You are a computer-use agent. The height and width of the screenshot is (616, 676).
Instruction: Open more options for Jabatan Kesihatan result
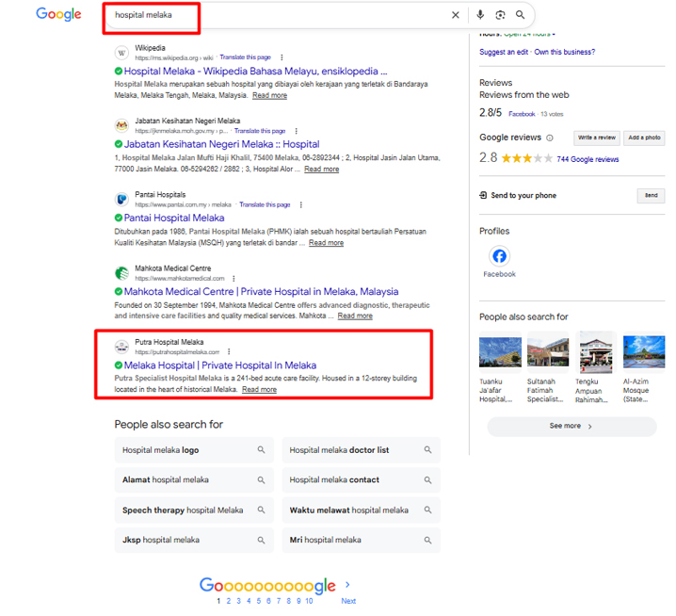pos(296,131)
